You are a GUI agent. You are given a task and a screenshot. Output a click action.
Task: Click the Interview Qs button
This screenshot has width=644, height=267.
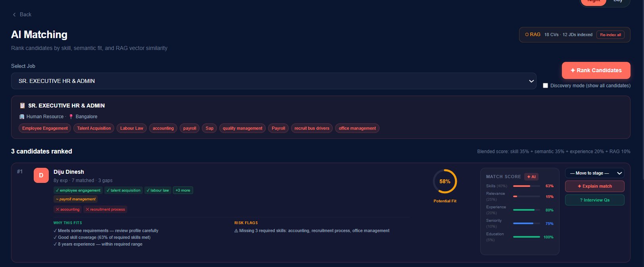[x=595, y=200]
